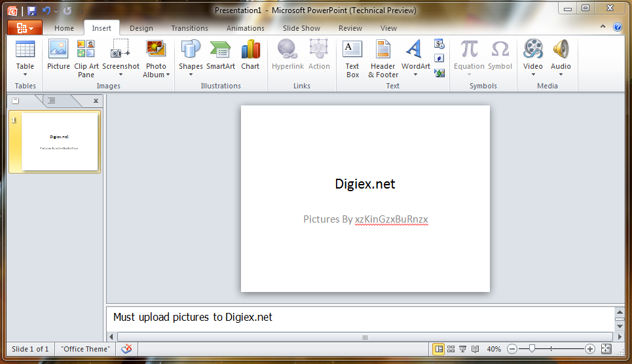Screen dimensions: 632x364
Task: Open the Animations tab
Action: point(245,28)
